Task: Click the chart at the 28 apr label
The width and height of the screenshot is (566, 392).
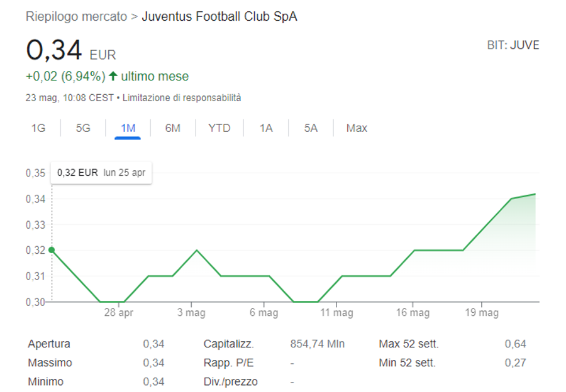Action: (x=118, y=313)
